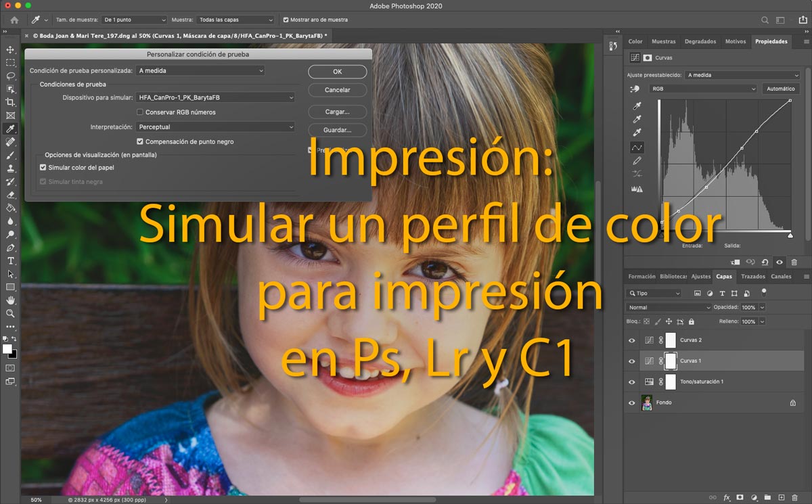Toggle Mostrar aro de muestra checkbox
Viewport: 812px width, 504px height.
[x=286, y=20]
